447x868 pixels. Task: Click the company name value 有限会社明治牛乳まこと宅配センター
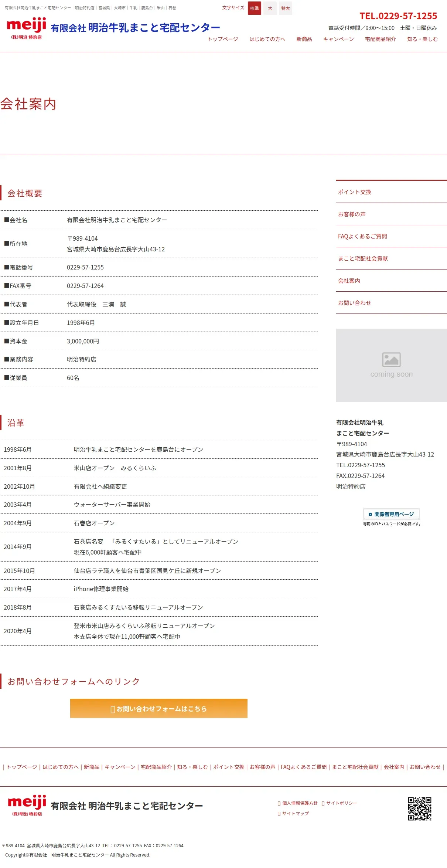[x=117, y=220]
